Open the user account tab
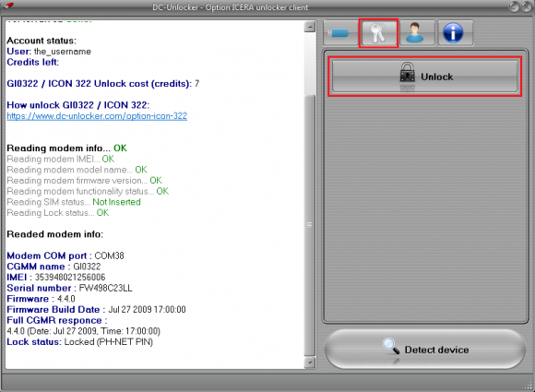Image resolution: width=535 pixels, height=392 pixels. click(x=417, y=33)
